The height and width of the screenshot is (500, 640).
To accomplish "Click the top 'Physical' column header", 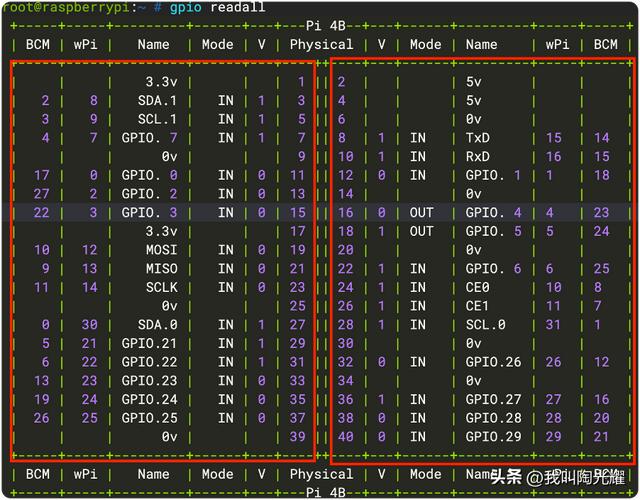I will (x=321, y=44).
